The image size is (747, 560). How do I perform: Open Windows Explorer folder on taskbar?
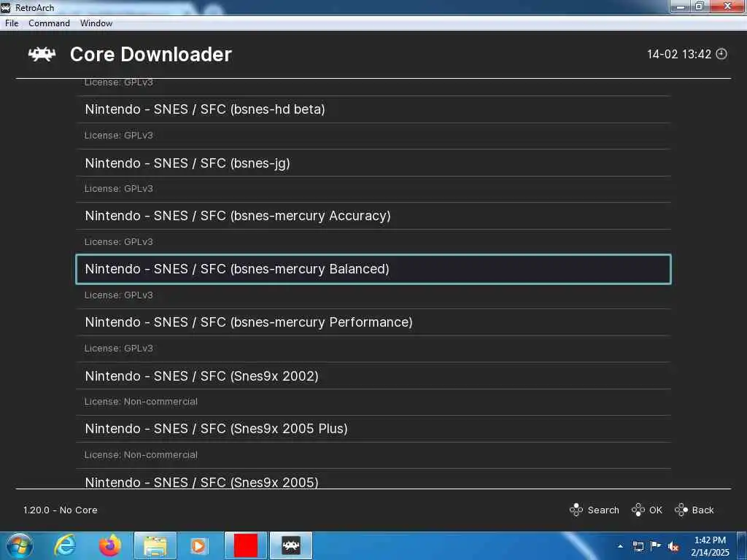(x=155, y=545)
